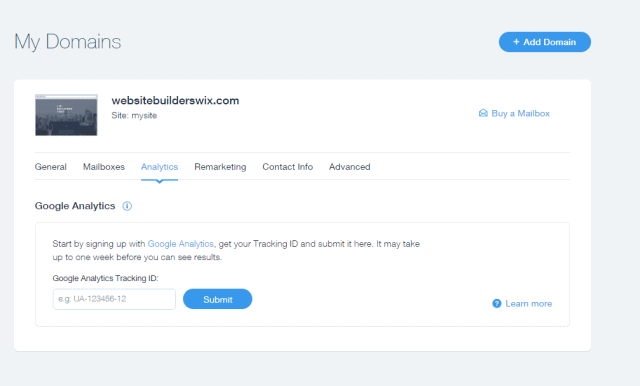This screenshot has height=386, width=640.
Task: Open the site preview thumbnail
Action: [x=66, y=115]
